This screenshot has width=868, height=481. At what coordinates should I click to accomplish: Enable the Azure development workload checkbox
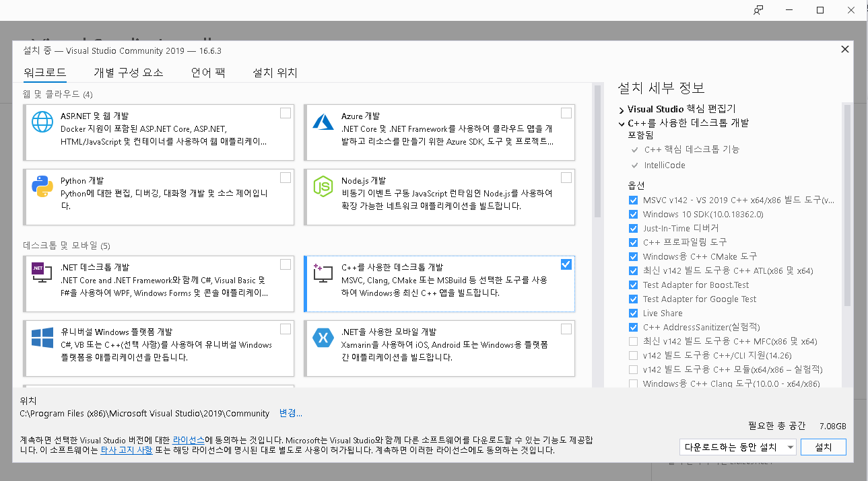click(566, 113)
